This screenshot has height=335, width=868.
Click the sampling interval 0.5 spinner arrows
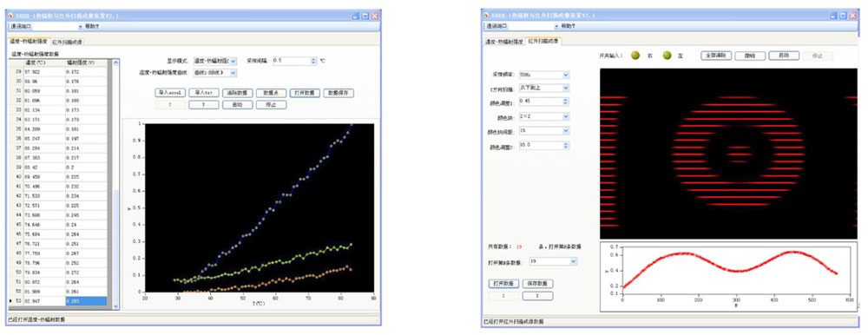[x=314, y=61]
